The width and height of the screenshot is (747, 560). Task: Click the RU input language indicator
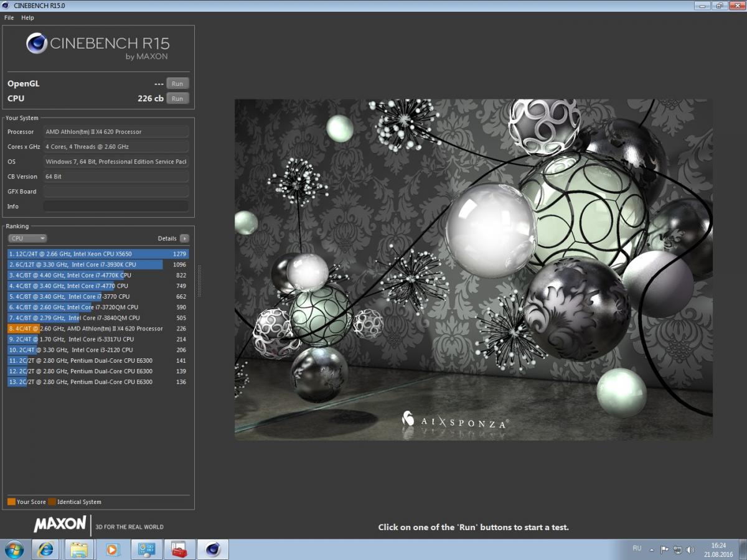(x=637, y=549)
